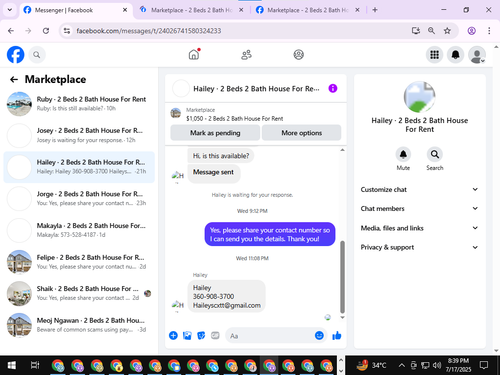The height and width of the screenshot is (375, 500).
Task: Open Makayla's conversation
Action: pos(79,230)
